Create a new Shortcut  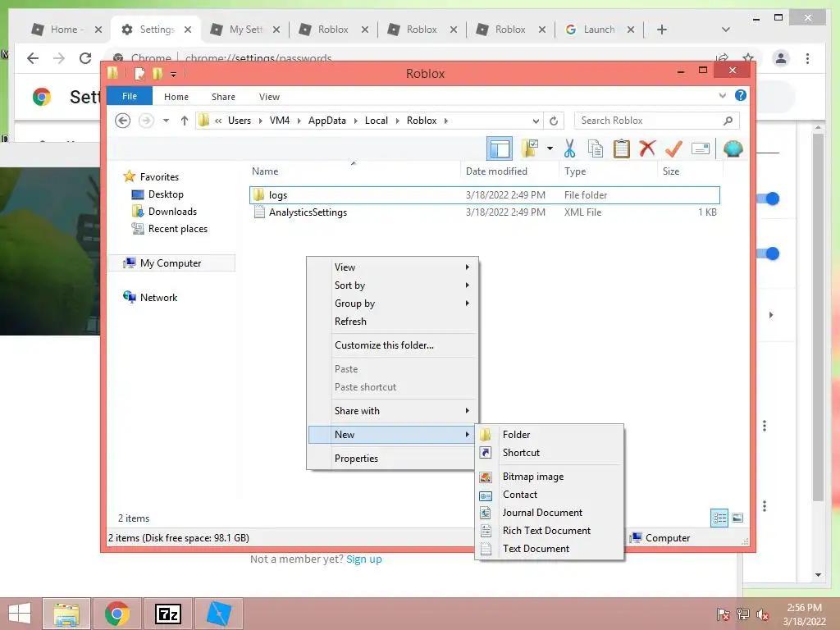550,453
